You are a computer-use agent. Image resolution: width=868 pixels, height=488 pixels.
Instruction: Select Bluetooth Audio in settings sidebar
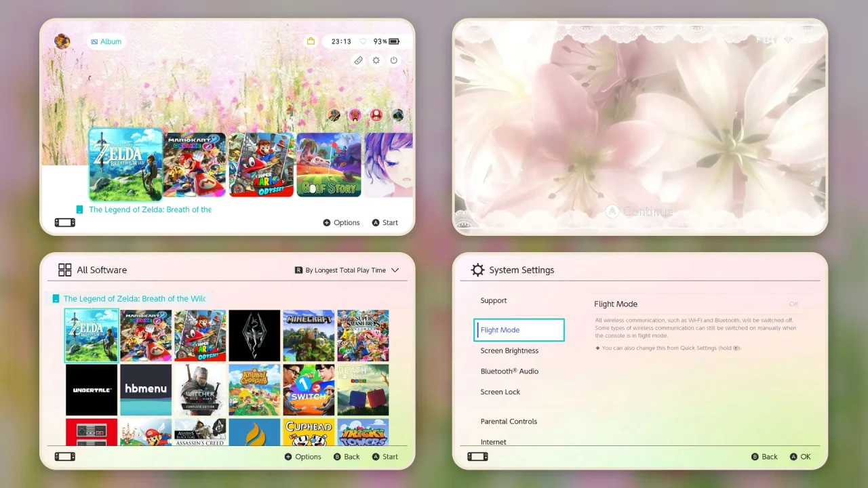coord(509,371)
